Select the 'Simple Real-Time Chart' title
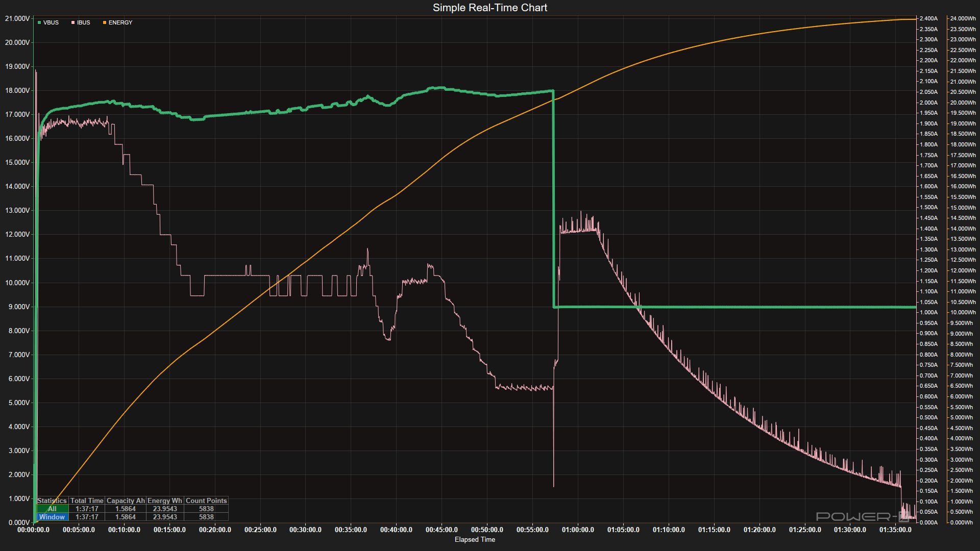 (x=490, y=8)
